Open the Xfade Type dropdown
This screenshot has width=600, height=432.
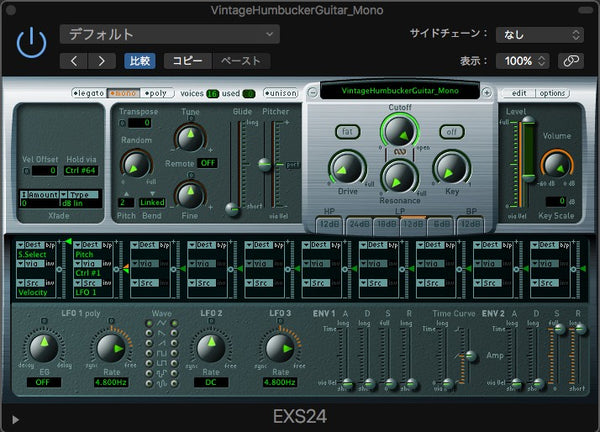(80, 195)
